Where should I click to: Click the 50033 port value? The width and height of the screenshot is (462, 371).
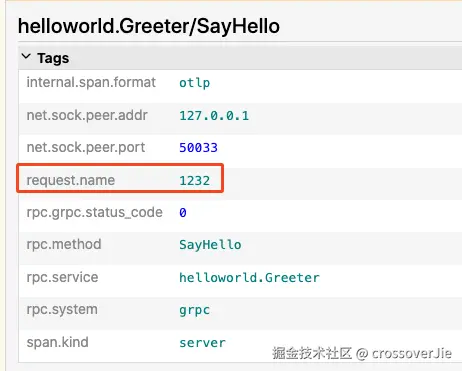(x=199, y=148)
